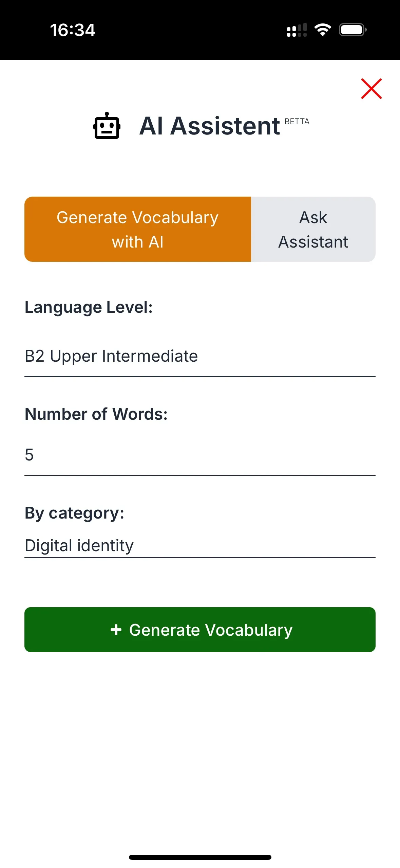Click the plus icon on Generate Vocabulary button
Screen dimensions: 400x868
[x=116, y=629]
